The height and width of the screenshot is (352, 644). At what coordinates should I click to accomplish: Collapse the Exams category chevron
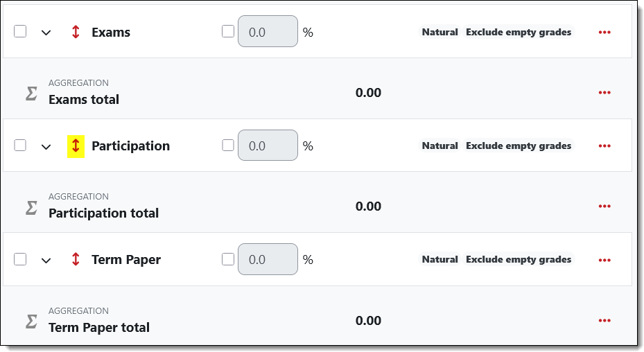click(46, 33)
